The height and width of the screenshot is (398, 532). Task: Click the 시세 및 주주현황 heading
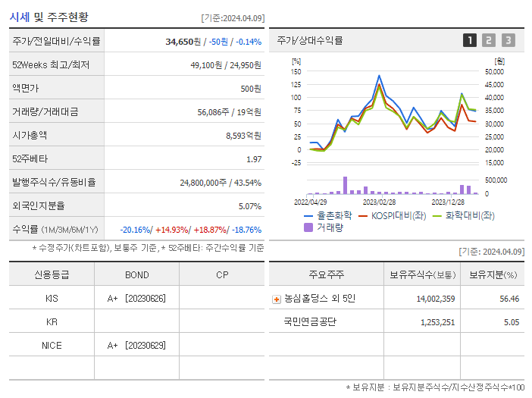click(49, 17)
